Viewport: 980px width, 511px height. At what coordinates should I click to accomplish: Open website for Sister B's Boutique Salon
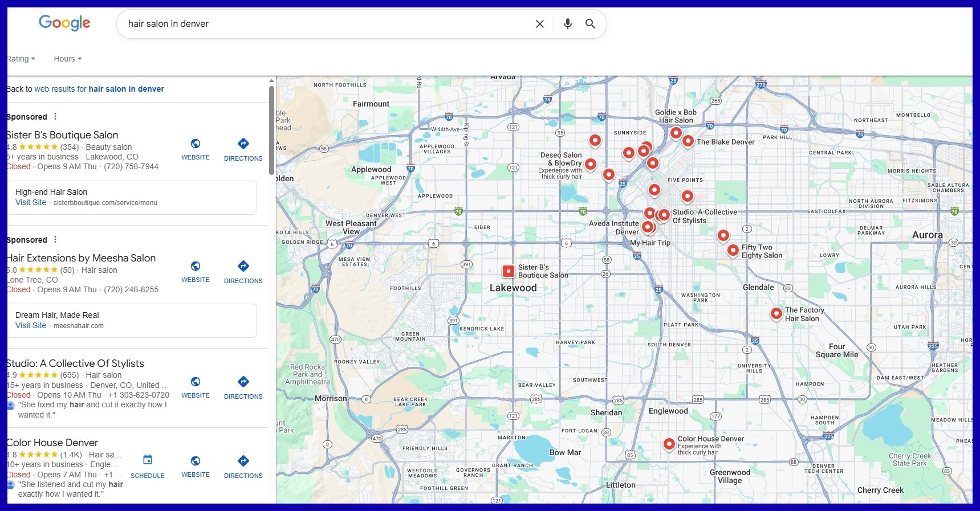coord(195,149)
